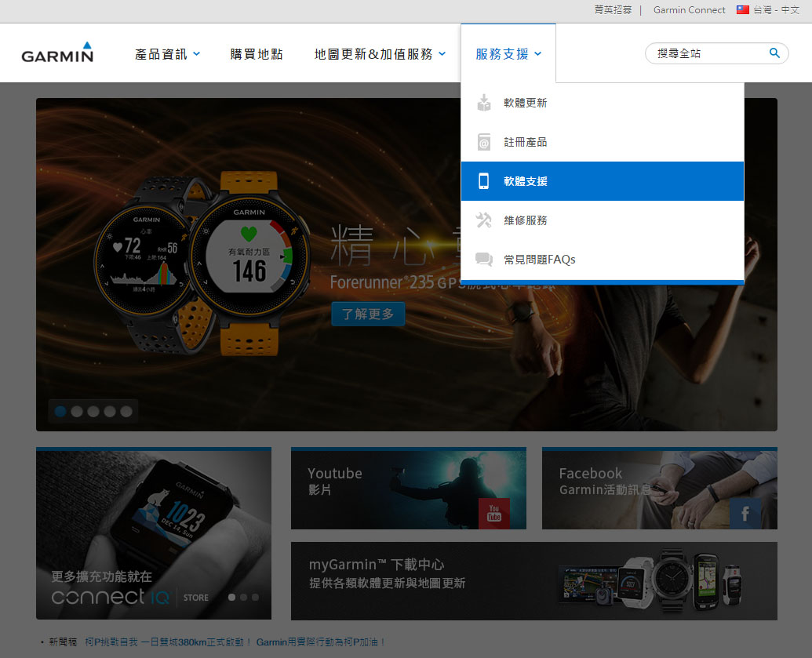Click the 常見問題FAQs chat bubble icon
Screen dimensions: 812x658
point(484,259)
